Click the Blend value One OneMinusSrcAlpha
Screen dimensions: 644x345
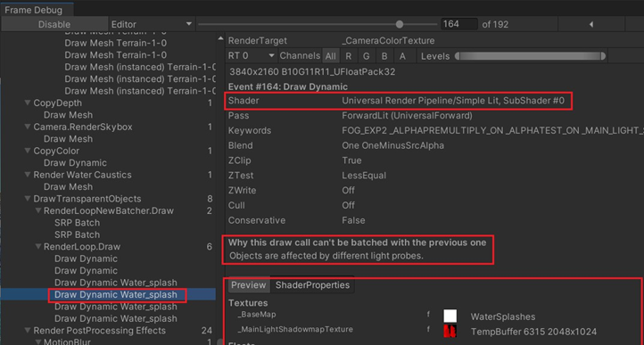393,146
